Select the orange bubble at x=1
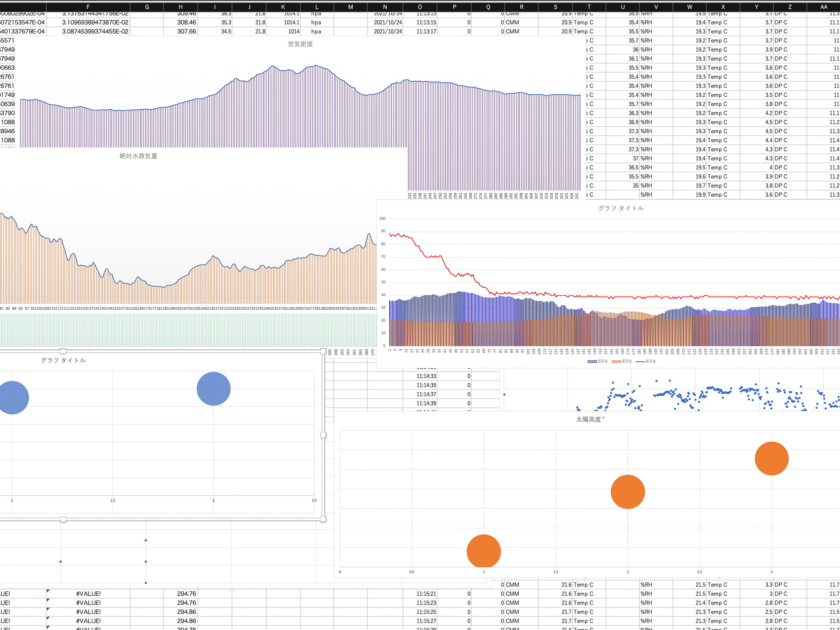 (x=484, y=551)
